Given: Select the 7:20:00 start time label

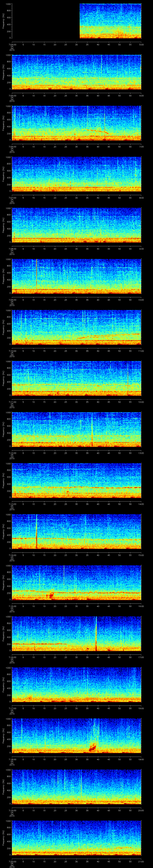Looking at the screenshot, I should (12, 861).
